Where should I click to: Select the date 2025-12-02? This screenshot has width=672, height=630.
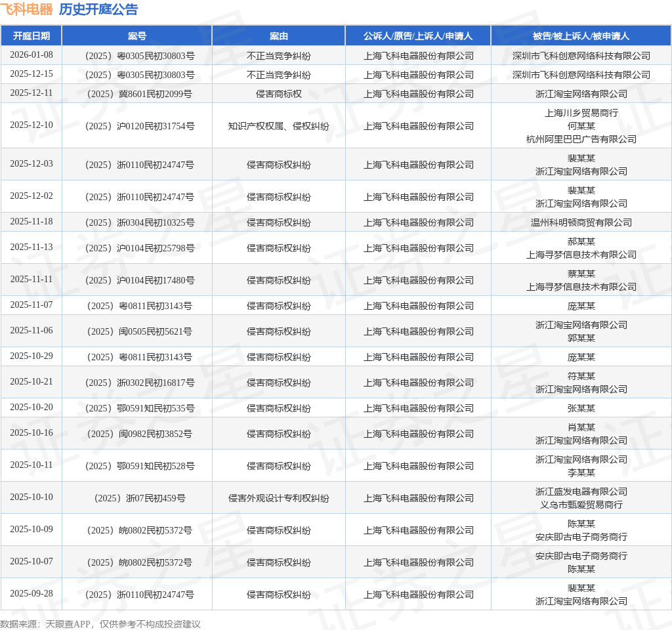(31, 196)
